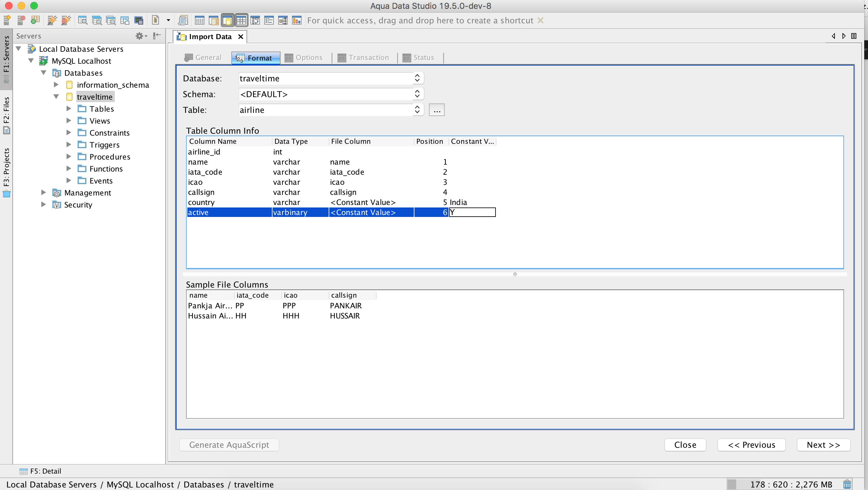Open the Database dropdown showing traveltime
Screen dimensions: 868x490
click(x=417, y=78)
